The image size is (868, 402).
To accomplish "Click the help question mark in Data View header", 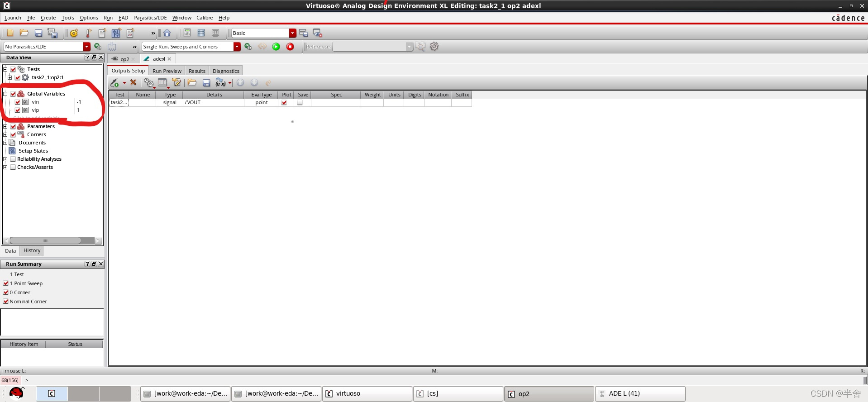I will (87, 57).
